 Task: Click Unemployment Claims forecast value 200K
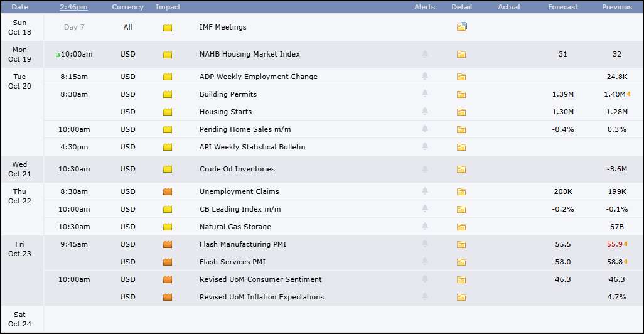[x=562, y=191]
